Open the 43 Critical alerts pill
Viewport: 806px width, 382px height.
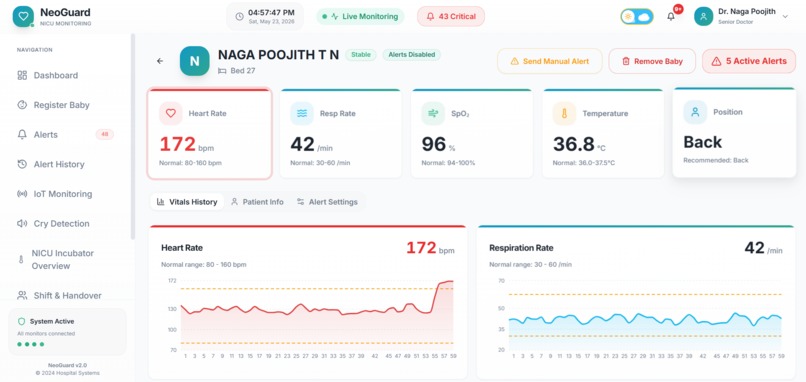pos(451,16)
